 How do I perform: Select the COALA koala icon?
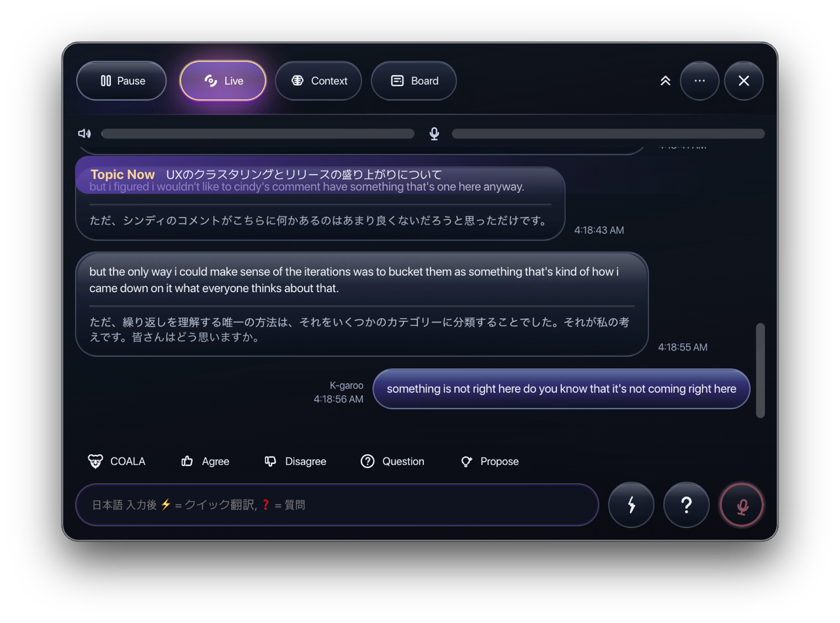pyautogui.click(x=95, y=461)
